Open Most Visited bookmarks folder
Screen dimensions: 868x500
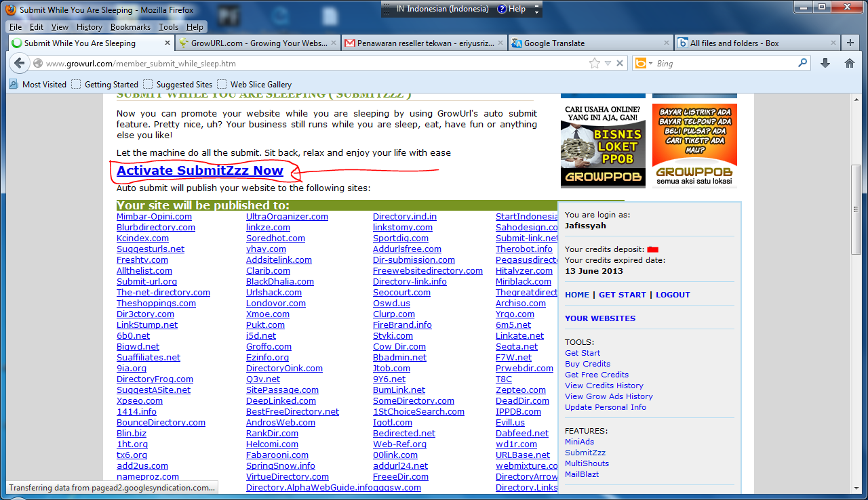[x=38, y=85]
